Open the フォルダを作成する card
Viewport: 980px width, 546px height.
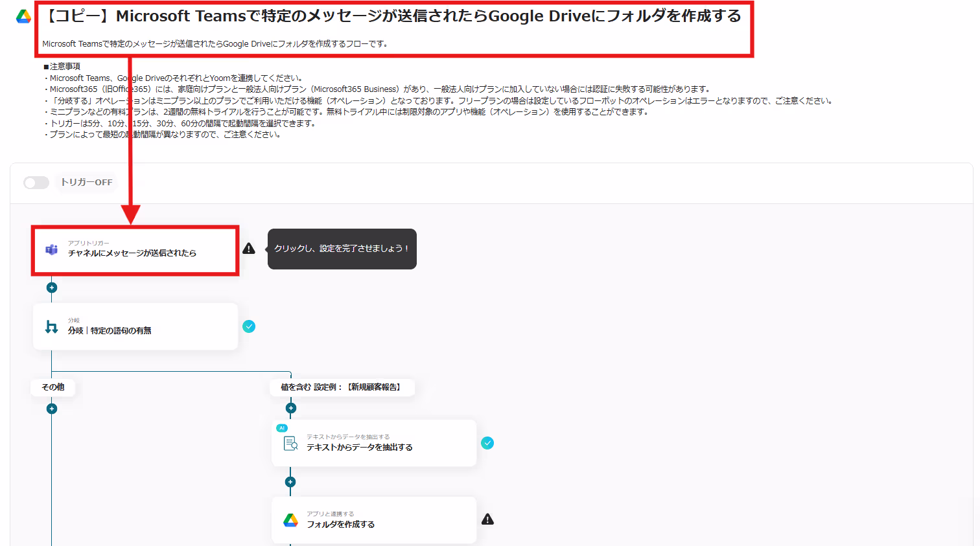[x=374, y=520]
